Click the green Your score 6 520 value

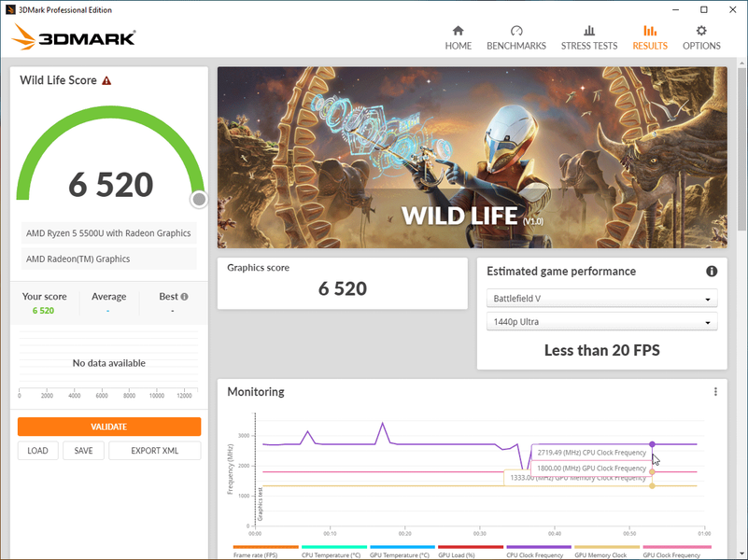(43, 311)
